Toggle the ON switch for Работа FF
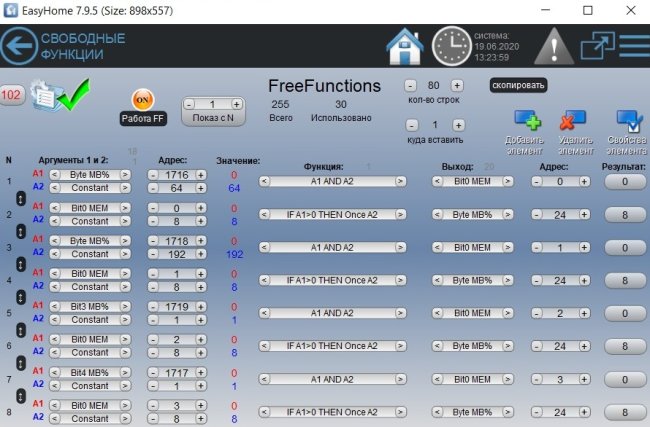 [142, 100]
